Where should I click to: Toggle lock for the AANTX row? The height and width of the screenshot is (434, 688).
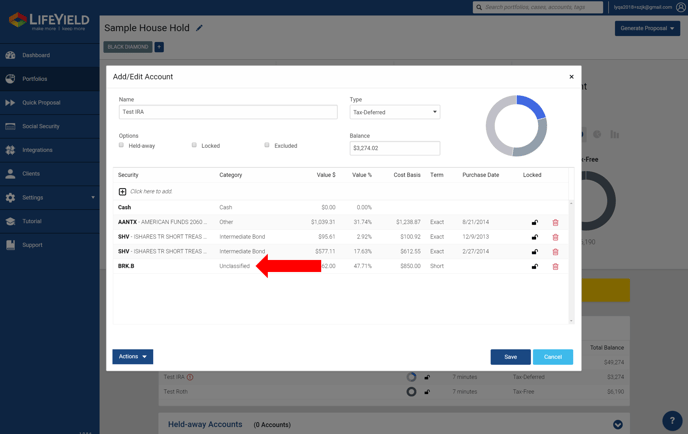click(534, 222)
